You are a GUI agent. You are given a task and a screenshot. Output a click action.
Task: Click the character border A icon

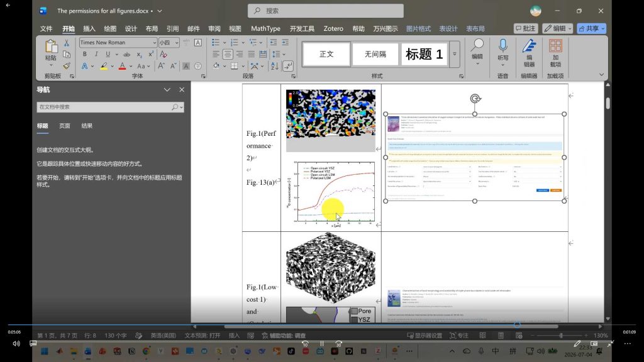[x=198, y=42]
